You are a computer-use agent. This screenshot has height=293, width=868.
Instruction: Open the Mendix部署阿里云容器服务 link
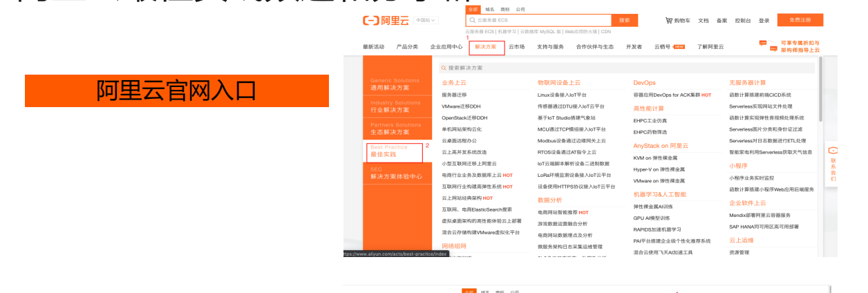click(x=759, y=215)
